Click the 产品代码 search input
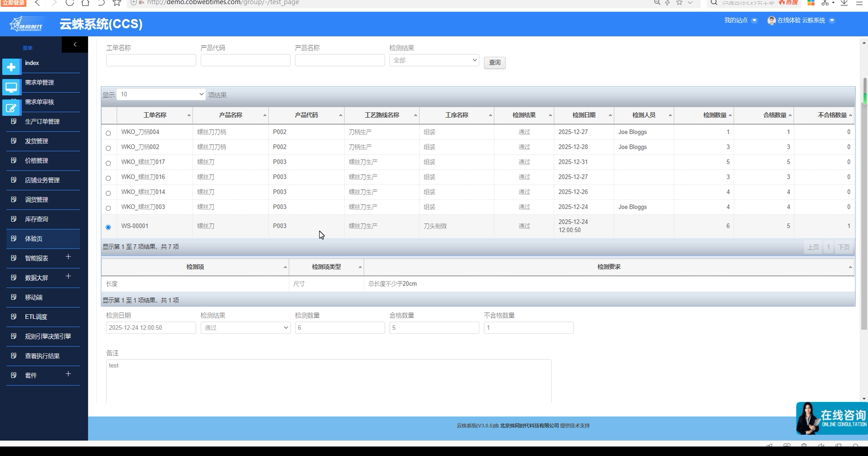Viewport: 868px width, 456px height. pos(245,60)
